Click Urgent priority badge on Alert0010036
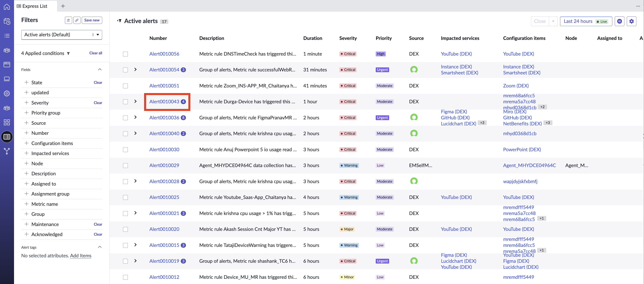 pyautogui.click(x=382, y=118)
